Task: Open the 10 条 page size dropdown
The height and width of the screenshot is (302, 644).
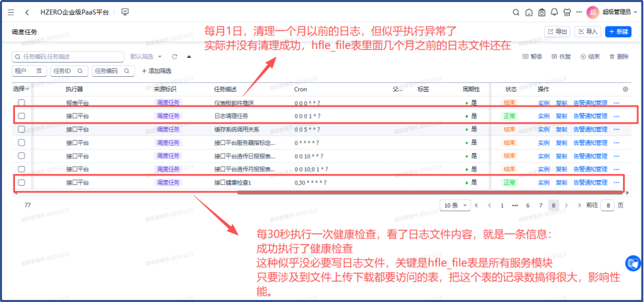Action: click(454, 205)
